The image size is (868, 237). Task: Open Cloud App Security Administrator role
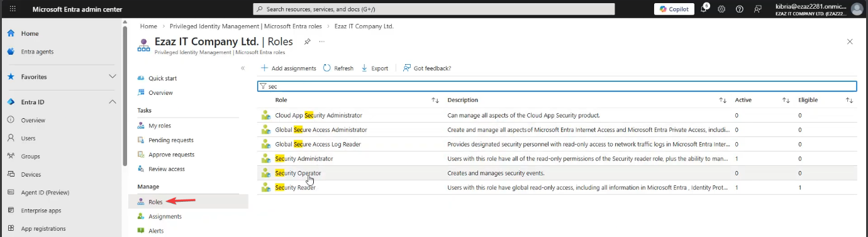point(318,115)
